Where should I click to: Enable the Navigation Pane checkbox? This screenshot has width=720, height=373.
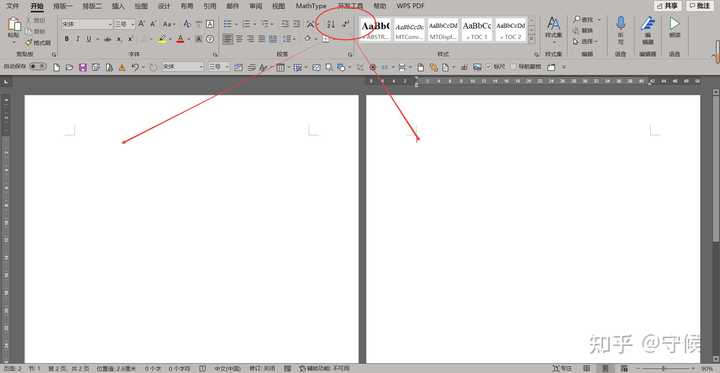click(x=514, y=67)
